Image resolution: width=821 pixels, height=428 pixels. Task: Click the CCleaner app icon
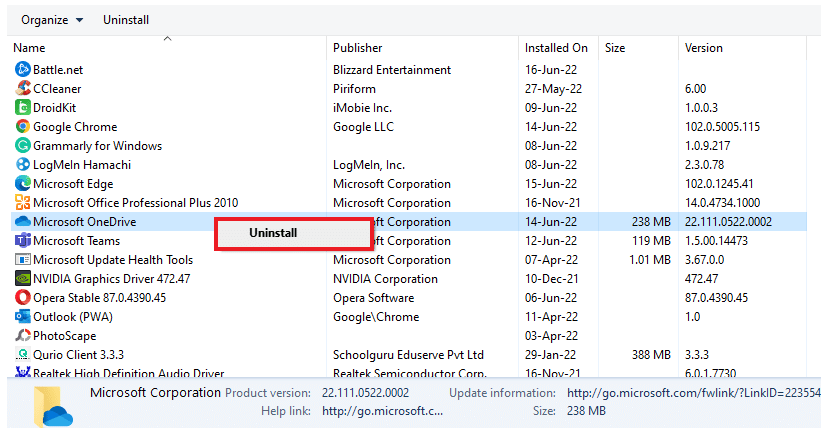tap(23, 88)
